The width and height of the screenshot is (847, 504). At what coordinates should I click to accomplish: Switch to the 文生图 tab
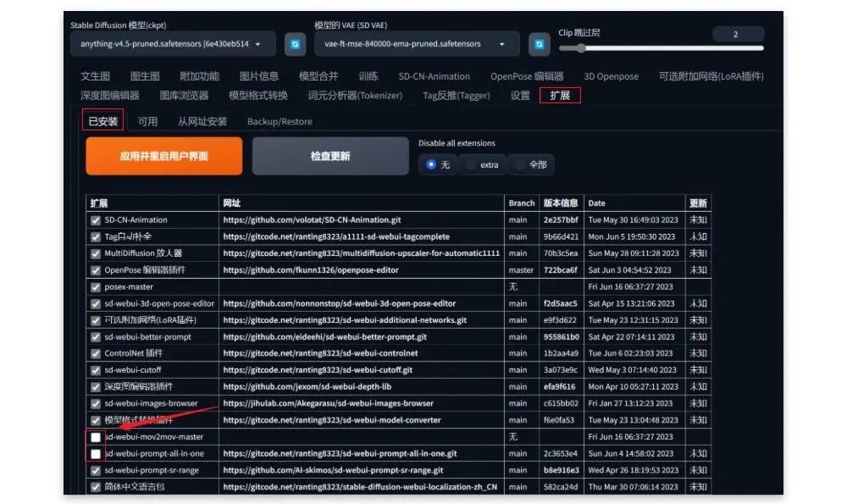pos(95,76)
